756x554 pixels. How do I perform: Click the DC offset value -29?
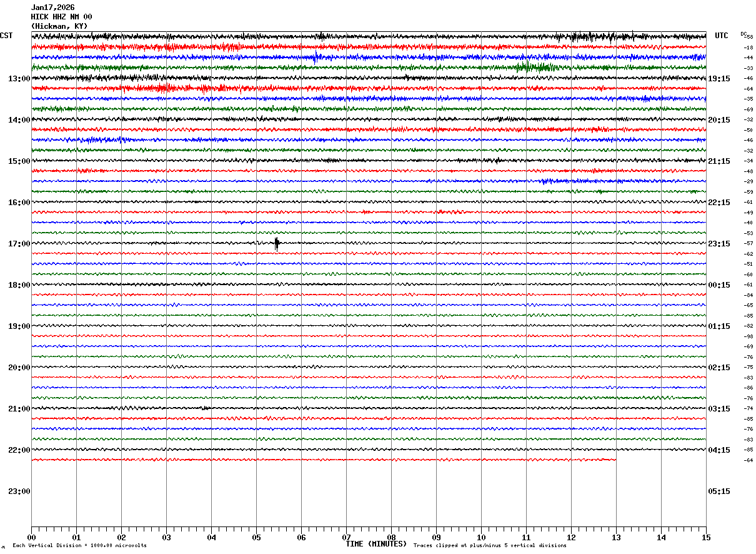pyautogui.click(x=749, y=181)
